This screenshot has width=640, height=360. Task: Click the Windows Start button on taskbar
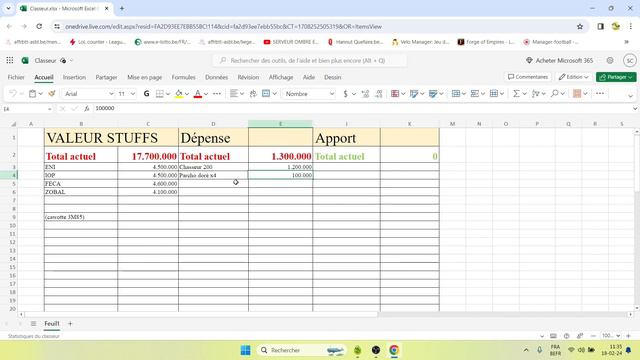click(x=245, y=350)
